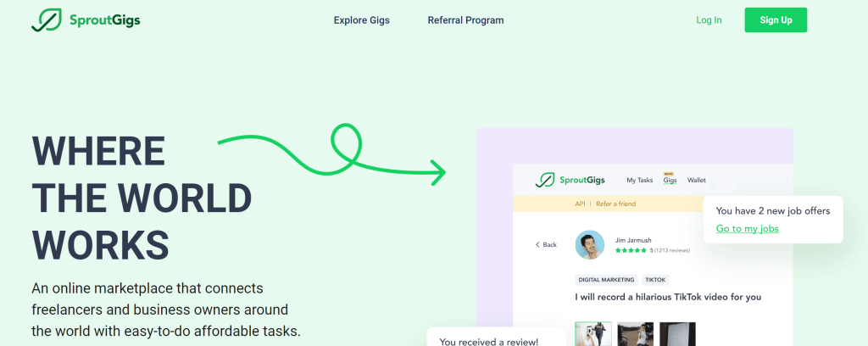This screenshot has width=868, height=346.
Task: Open the first gig thumbnail image
Action: (x=593, y=334)
